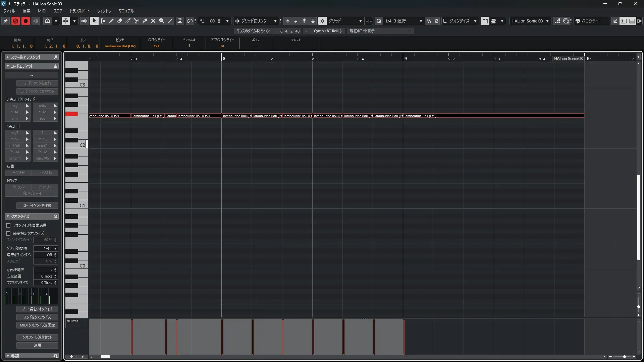
Task: Enable the sensitivity quantize checkbox (感度指定クオンタイズ)
Action: tap(8, 233)
